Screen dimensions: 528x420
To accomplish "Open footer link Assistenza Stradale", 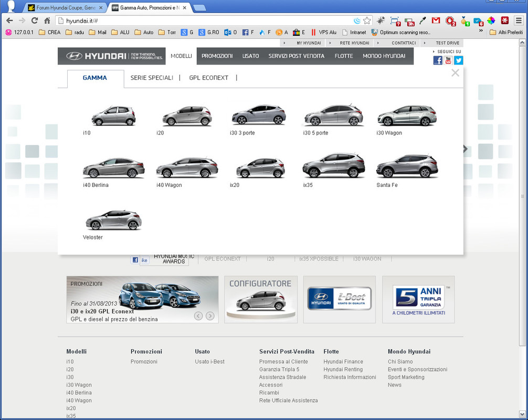I will coord(282,377).
